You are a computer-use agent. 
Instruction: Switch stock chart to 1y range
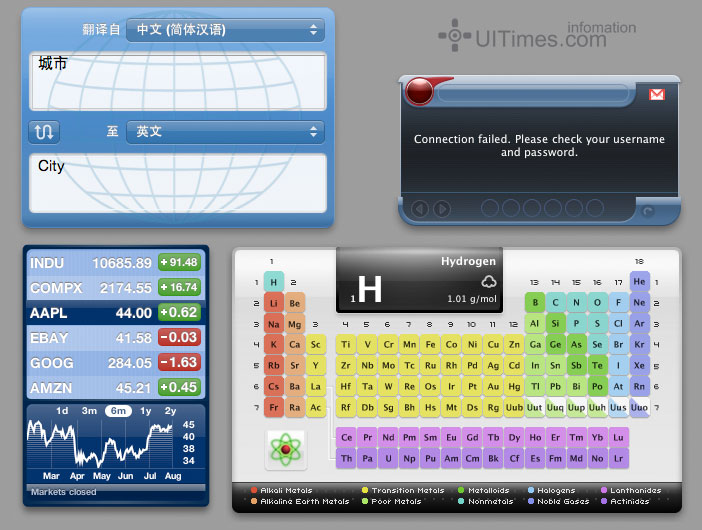pyautogui.click(x=146, y=411)
